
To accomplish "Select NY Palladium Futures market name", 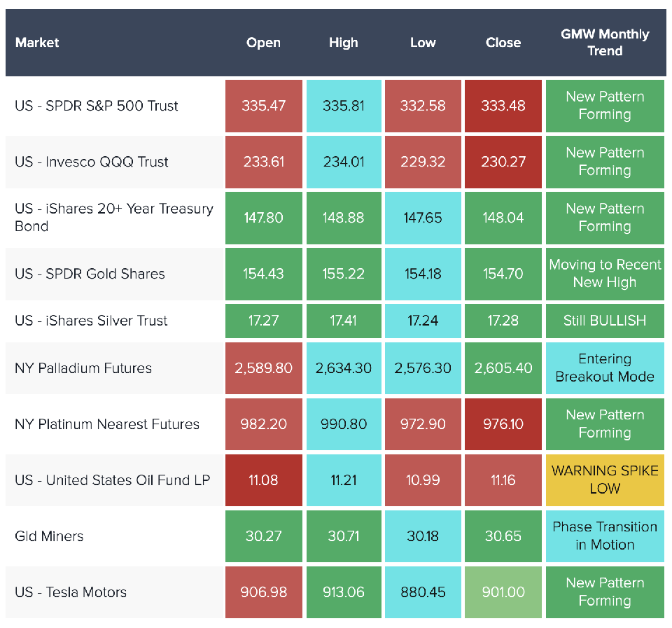I will pyautogui.click(x=83, y=368).
